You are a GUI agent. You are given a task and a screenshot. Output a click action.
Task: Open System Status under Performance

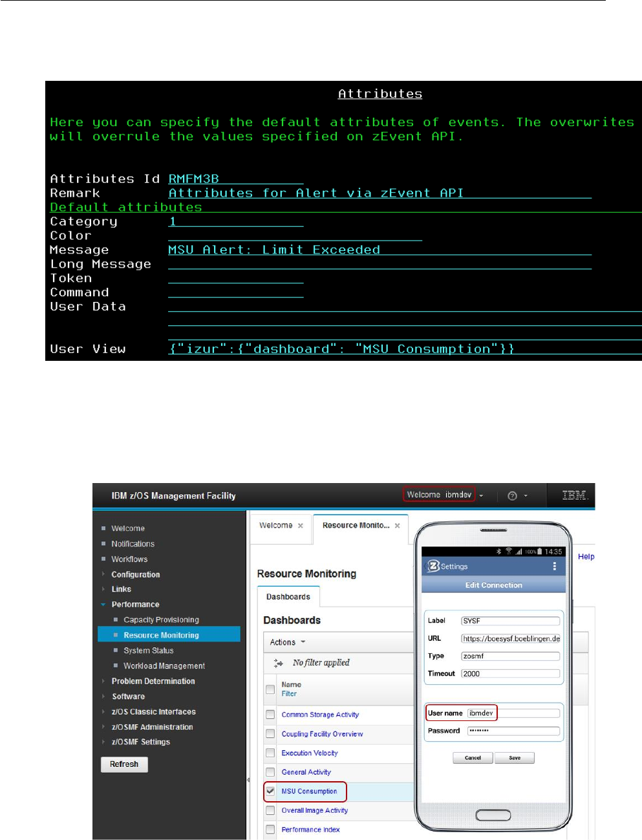click(x=149, y=651)
